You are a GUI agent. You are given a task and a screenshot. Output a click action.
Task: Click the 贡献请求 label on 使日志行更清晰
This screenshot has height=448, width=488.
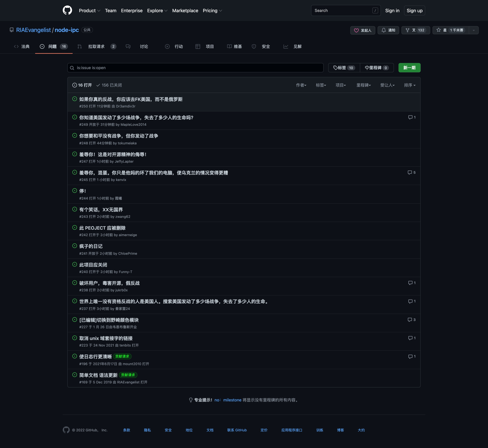[x=122, y=356]
